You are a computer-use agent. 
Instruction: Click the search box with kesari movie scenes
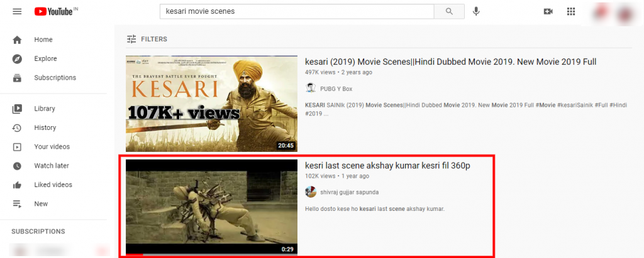click(297, 11)
